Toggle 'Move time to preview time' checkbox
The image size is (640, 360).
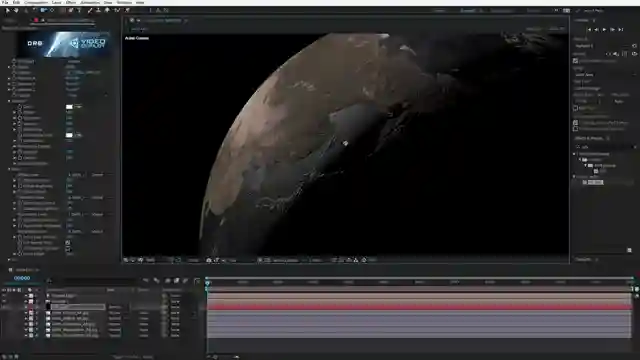pyautogui.click(x=576, y=129)
